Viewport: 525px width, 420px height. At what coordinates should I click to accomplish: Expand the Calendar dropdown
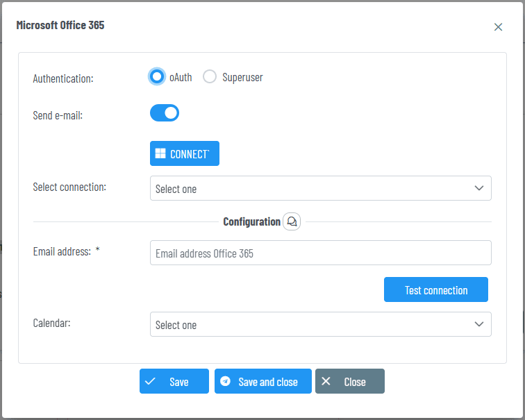point(320,324)
